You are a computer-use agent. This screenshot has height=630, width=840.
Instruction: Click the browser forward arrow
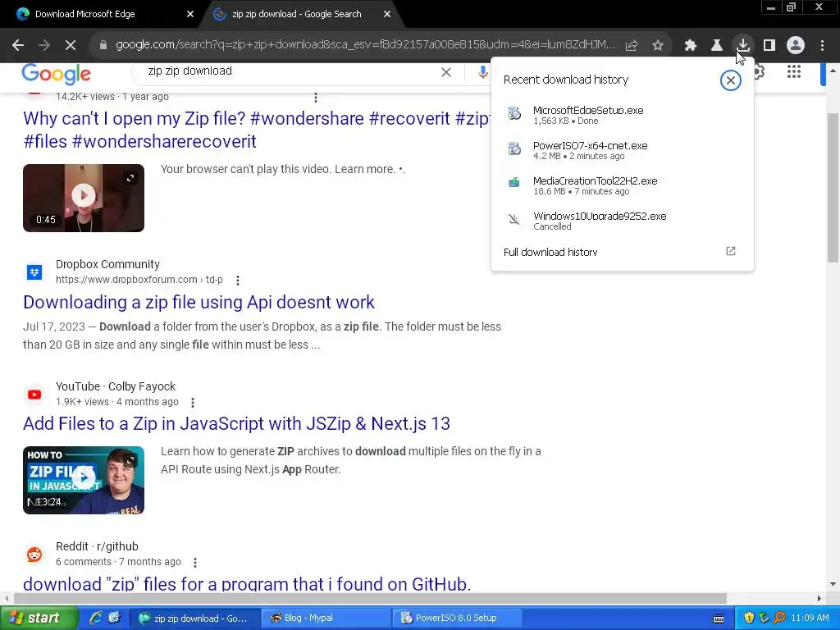[x=44, y=46]
